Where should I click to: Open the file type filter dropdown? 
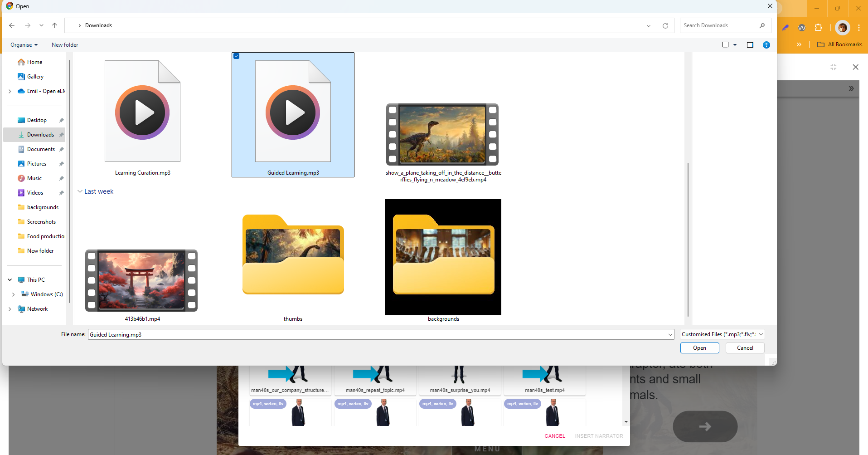coord(722,334)
